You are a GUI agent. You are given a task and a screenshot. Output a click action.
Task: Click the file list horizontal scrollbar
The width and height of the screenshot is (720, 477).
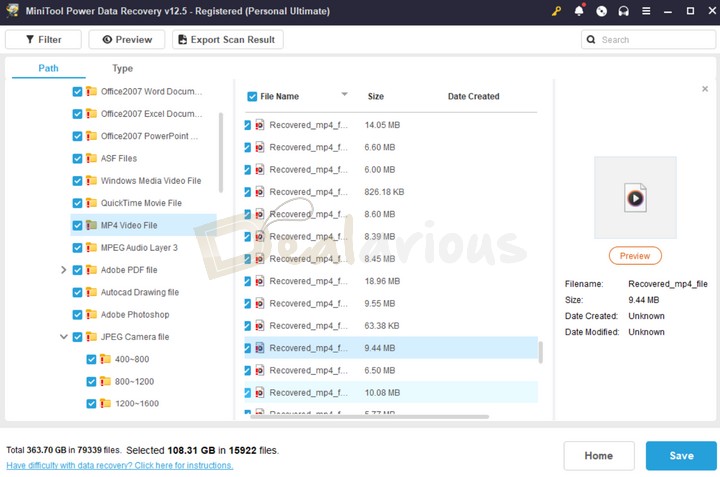click(x=370, y=417)
